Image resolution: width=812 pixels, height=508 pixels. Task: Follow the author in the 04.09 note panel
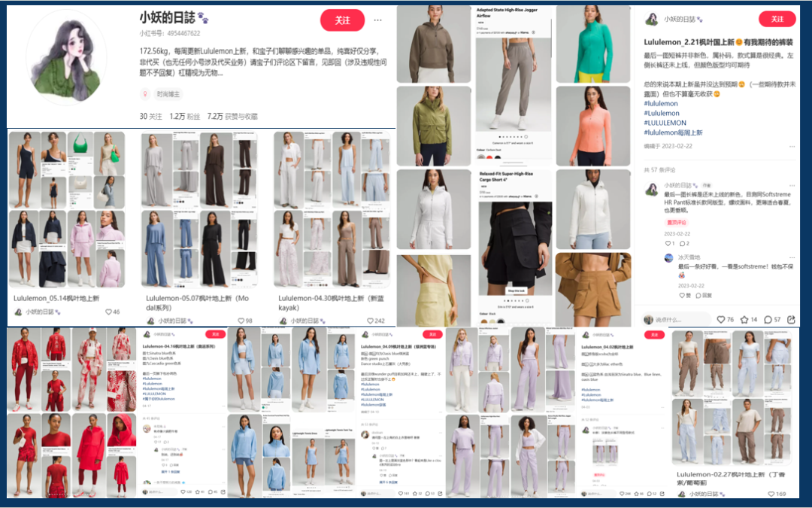[432, 334]
